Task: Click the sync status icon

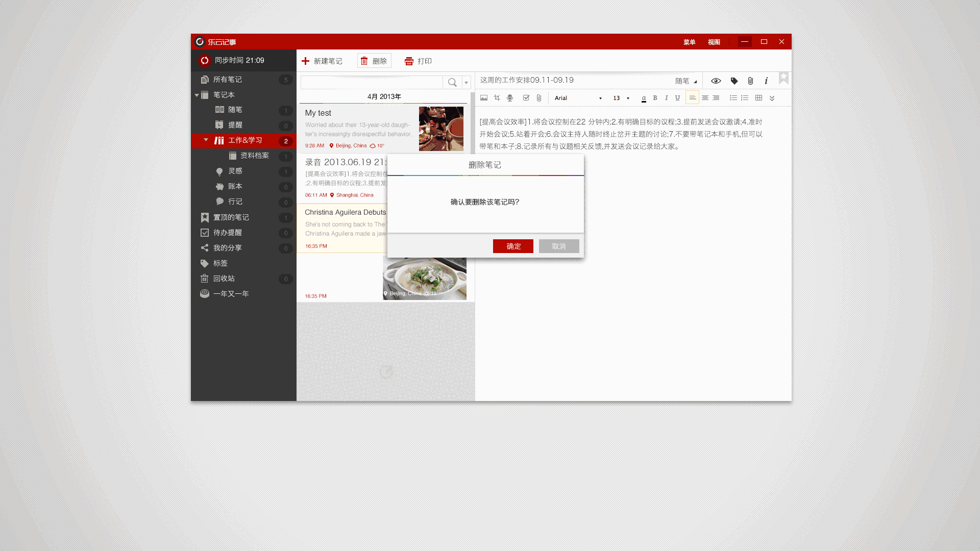Action: point(205,61)
